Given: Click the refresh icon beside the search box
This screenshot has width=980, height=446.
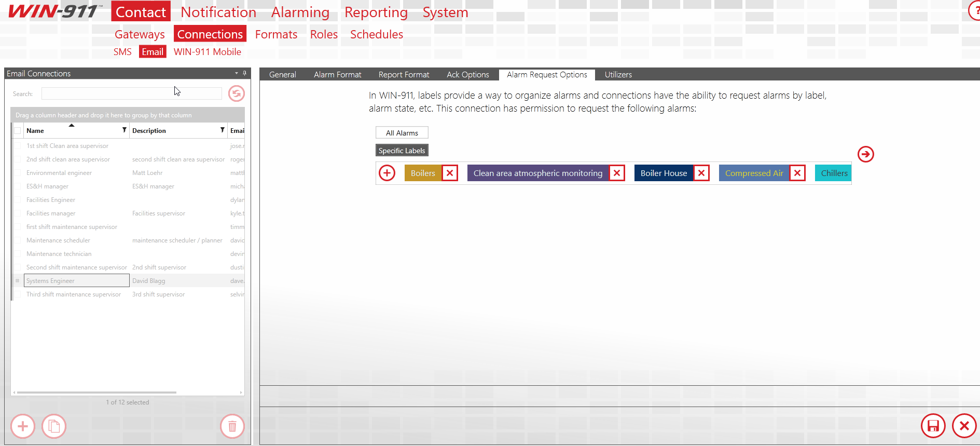Looking at the screenshot, I should (236, 93).
